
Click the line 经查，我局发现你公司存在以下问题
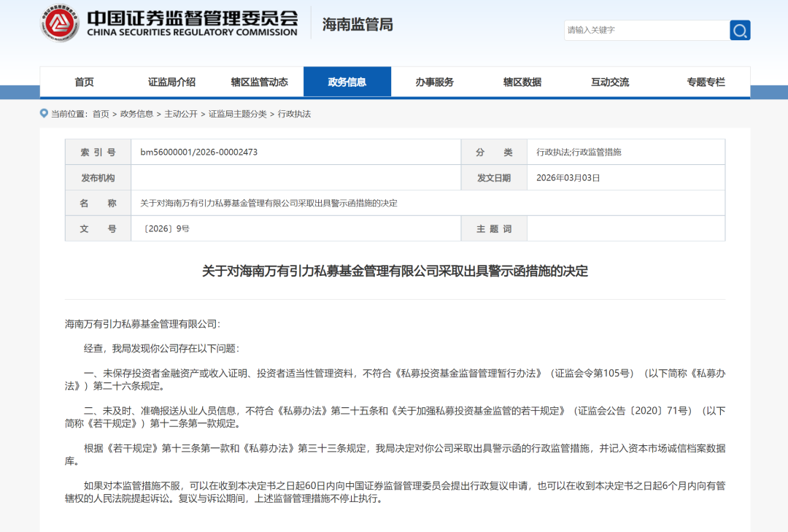pyautogui.click(x=162, y=349)
